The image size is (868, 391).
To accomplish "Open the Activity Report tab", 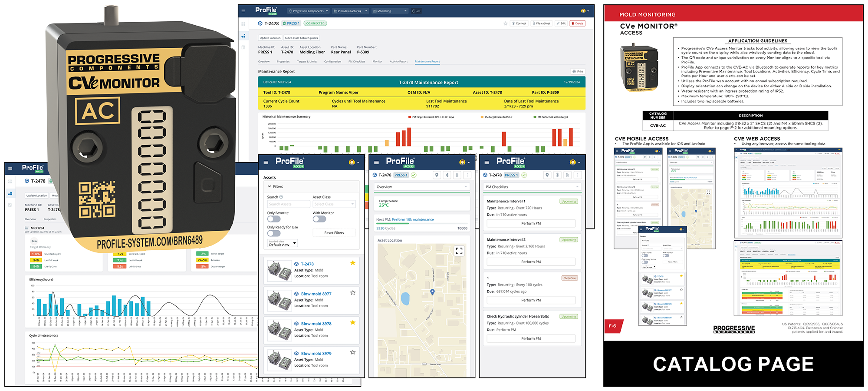I will point(398,62).
